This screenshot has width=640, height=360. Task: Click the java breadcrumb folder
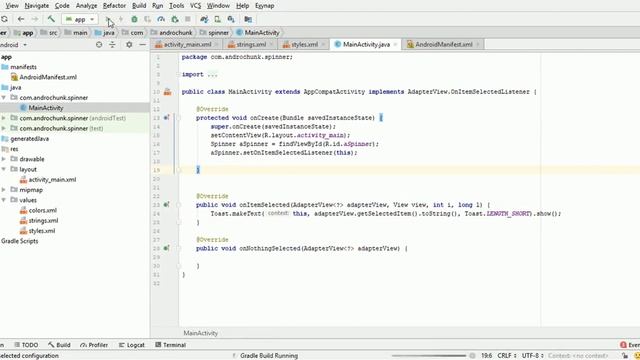[105, 33]
